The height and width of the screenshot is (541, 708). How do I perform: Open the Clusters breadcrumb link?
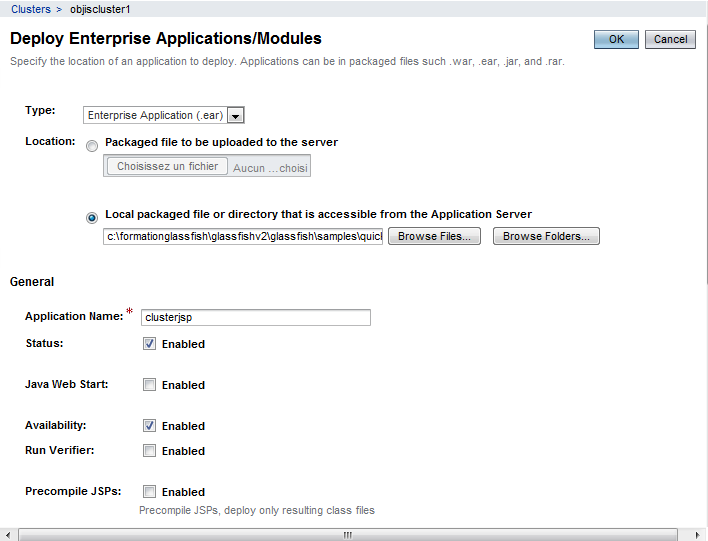point(30,9)
